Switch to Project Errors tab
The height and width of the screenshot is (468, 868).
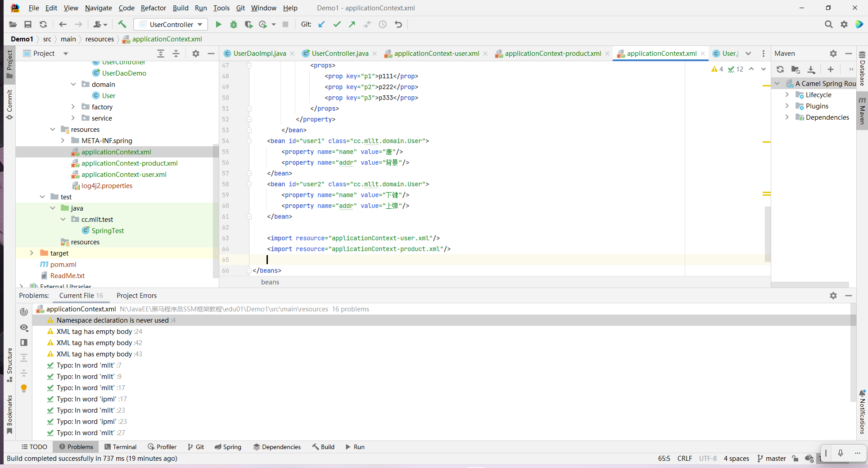tap(136, 296)
